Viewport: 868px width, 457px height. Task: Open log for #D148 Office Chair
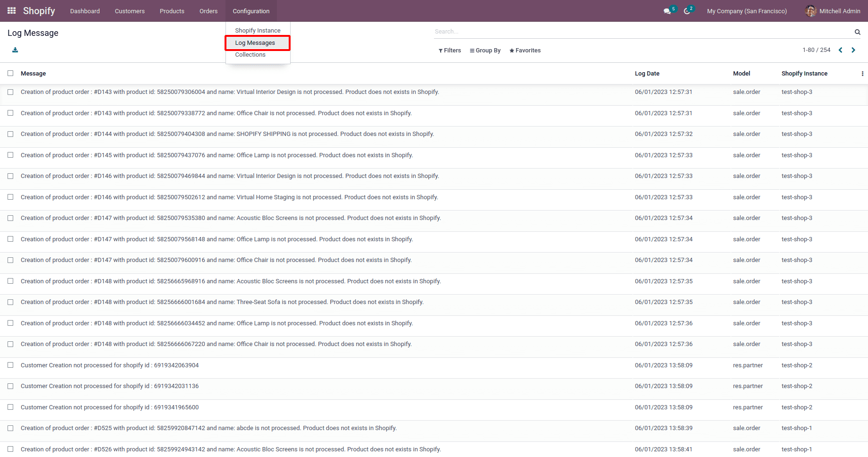coord(216,344)
